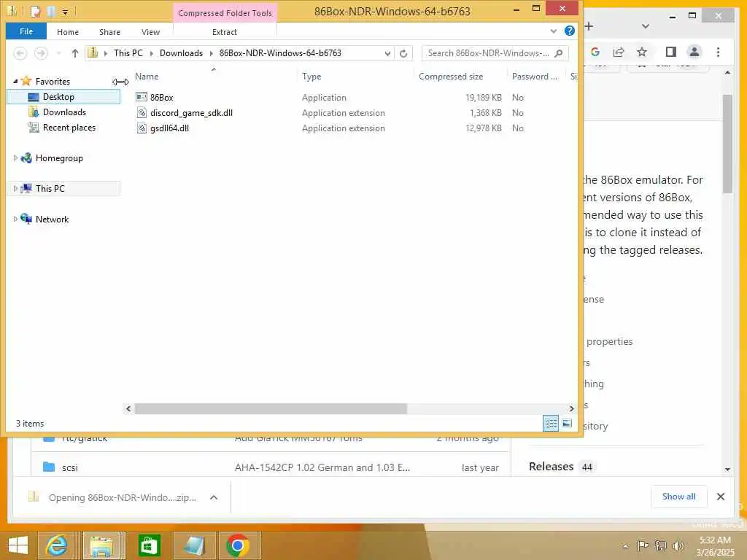Close Chrome downloads bar
747x560 pixels.
[720, 497]
